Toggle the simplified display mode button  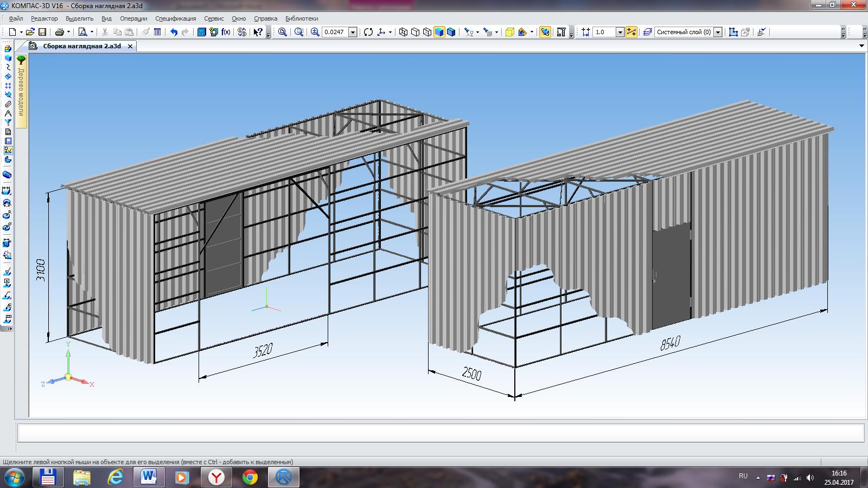pyautogui.click(x=545, y=32)
